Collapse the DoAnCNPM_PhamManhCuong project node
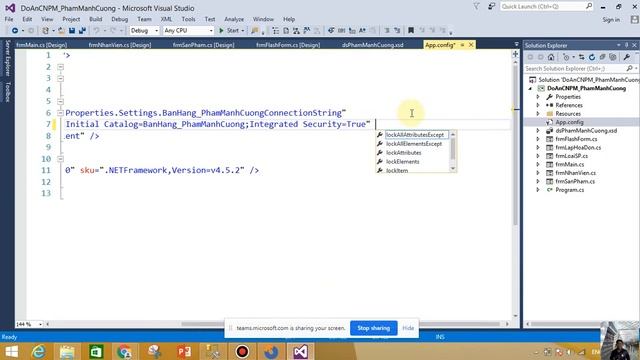 [531, 88]
